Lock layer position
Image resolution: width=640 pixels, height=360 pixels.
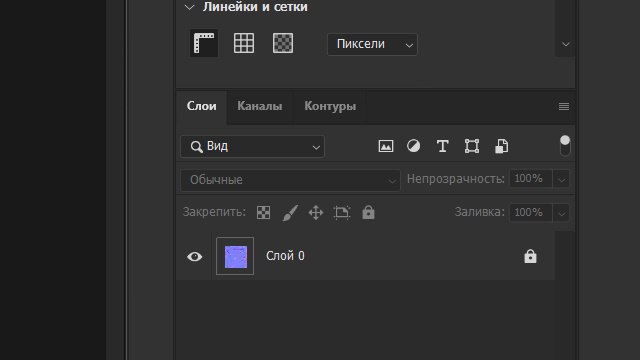[316, 213]
